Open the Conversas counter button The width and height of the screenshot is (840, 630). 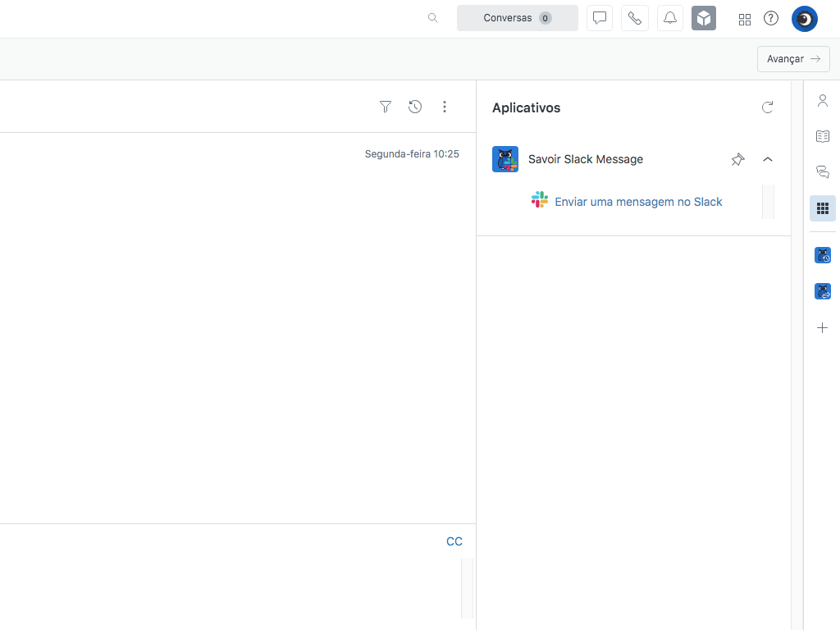click(517, 18)
